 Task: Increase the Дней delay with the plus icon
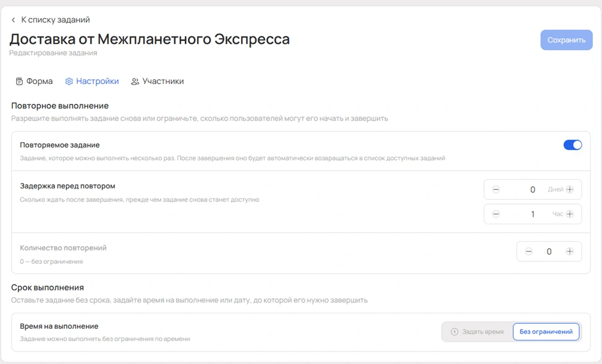[570, 189]
